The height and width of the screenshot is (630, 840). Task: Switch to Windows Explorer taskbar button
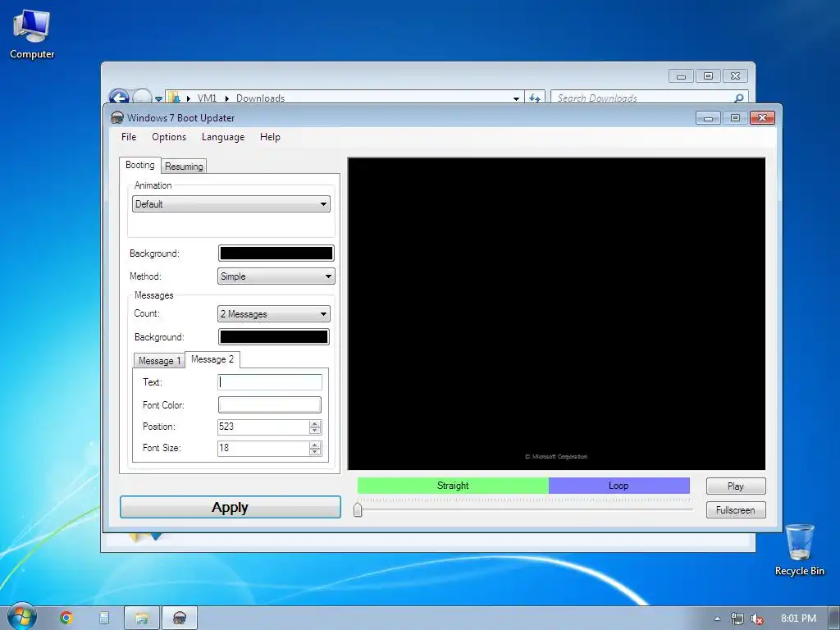[142, 618]
